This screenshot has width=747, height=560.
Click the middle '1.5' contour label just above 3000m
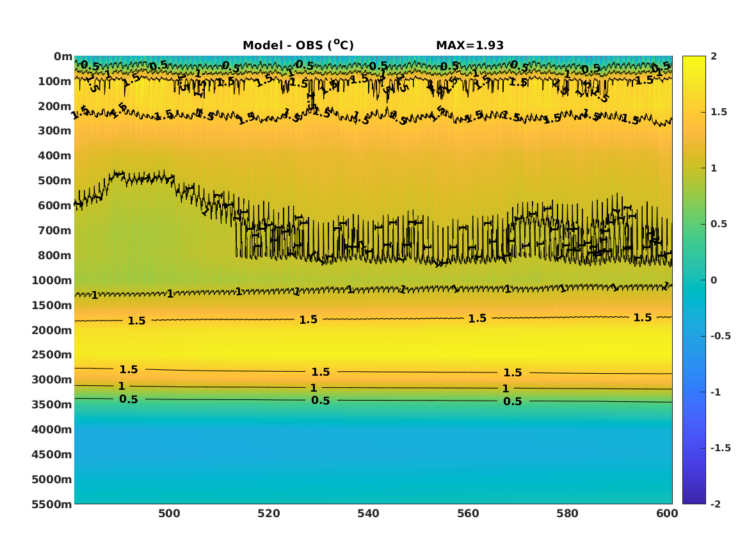[x=321, y=372]
